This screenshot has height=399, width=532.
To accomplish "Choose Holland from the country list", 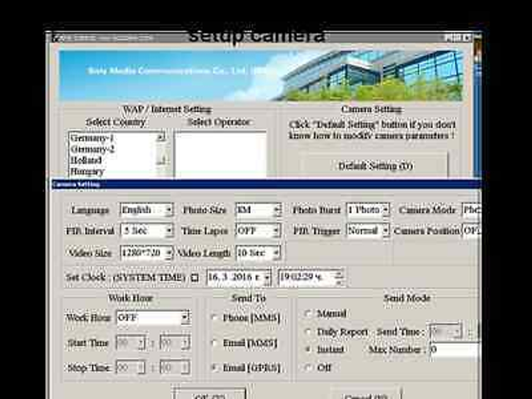I will (86, 160).
